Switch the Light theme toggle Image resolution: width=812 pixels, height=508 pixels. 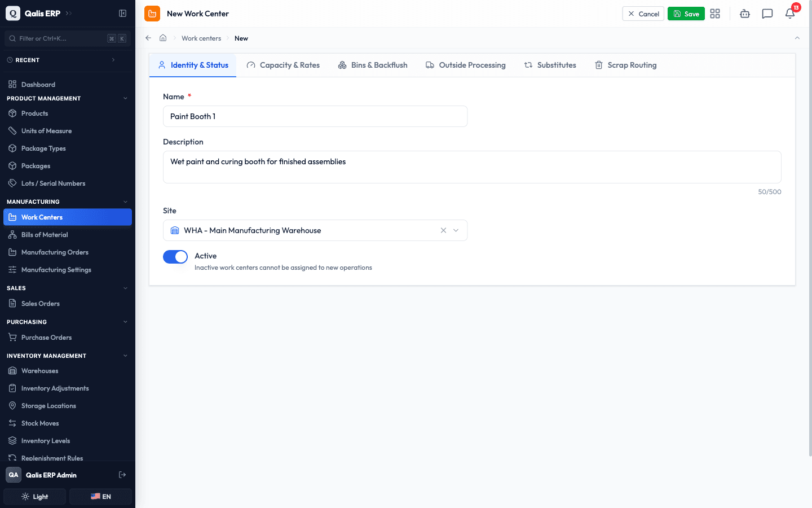coord(35,497)
